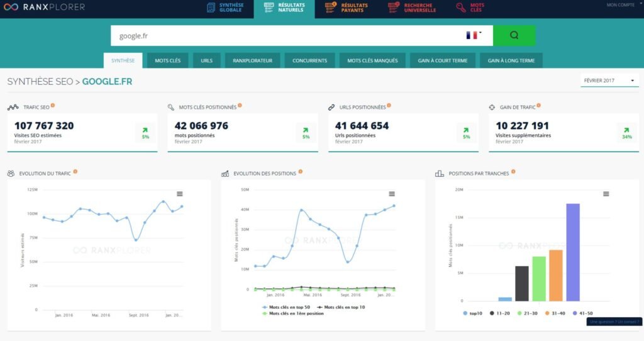
Task: Open Résultats Payants section icon
Action: (331, 7)
